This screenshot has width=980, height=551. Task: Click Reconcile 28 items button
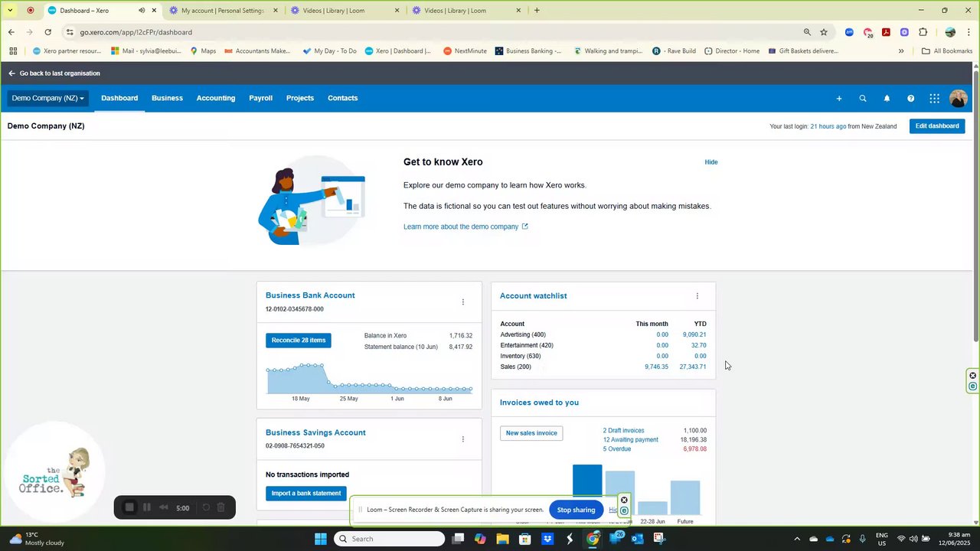click(299, 341)
